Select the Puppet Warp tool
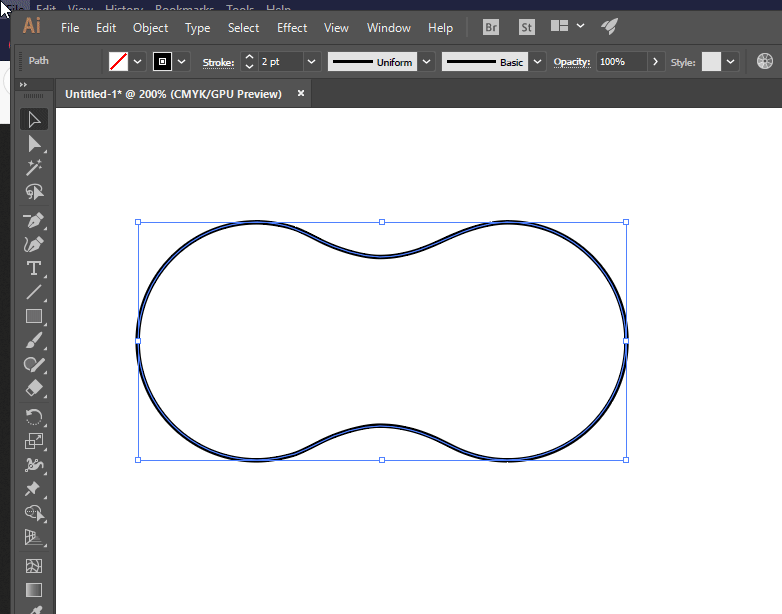The height and width of the screenshot is (614, 782). click(x=34, y=465)
